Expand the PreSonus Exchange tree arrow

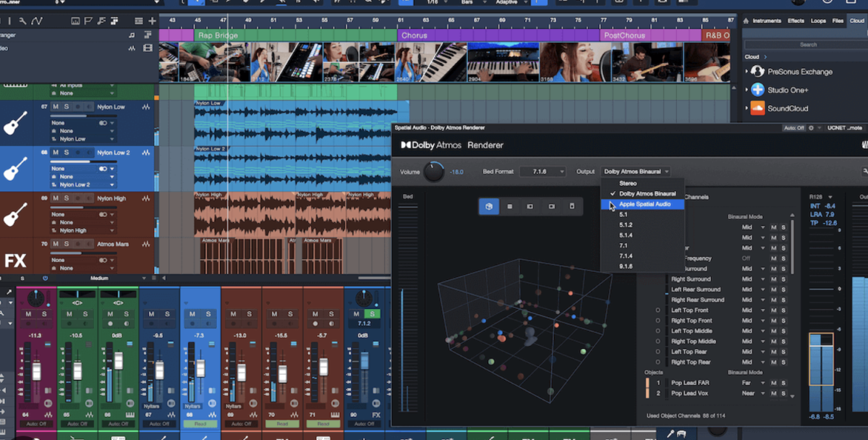[x=746, y=72]
